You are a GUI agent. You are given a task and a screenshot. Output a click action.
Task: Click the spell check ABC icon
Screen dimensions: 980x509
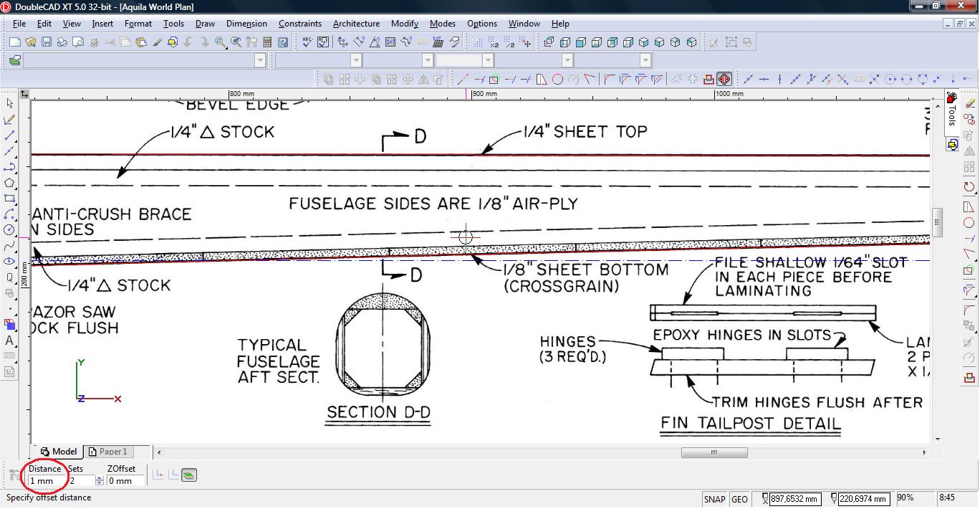(307, 42)
